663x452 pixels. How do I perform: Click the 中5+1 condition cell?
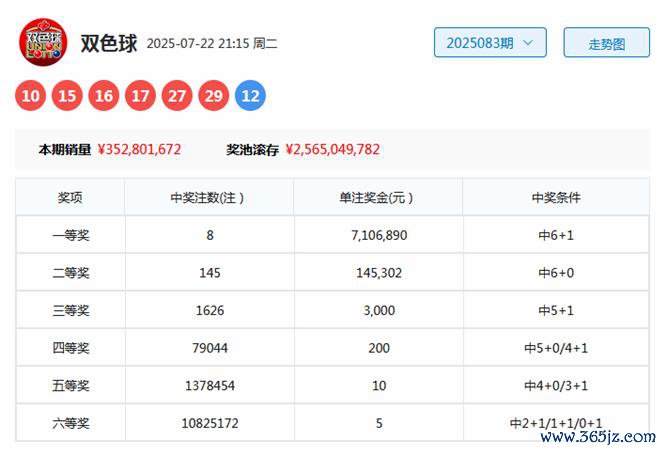click(556, 310)
